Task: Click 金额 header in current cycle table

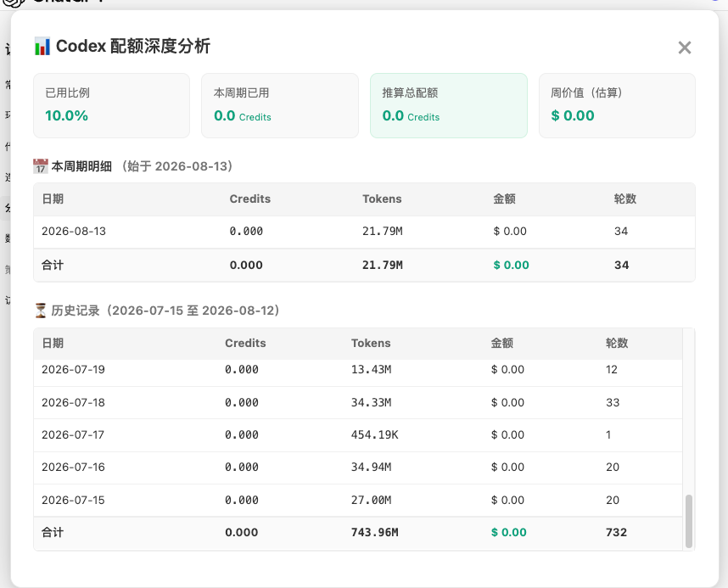Action: [504, 199]
